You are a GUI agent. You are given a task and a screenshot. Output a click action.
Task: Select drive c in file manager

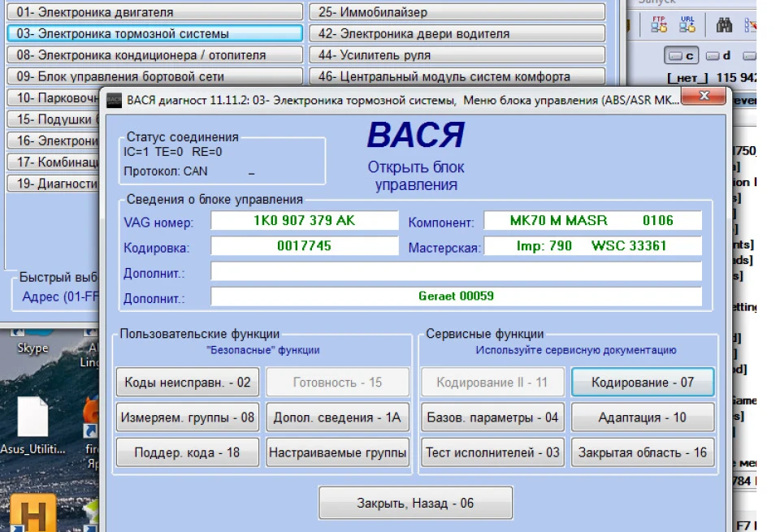pos(682,55)
